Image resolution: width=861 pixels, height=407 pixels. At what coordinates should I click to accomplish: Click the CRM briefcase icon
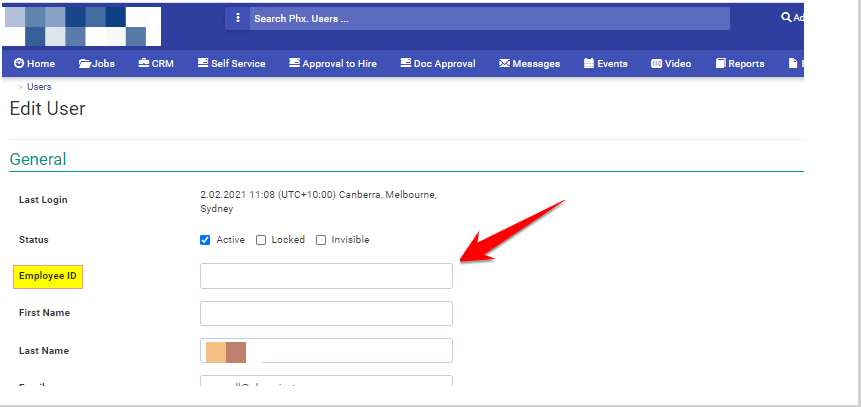click(144, 63)
